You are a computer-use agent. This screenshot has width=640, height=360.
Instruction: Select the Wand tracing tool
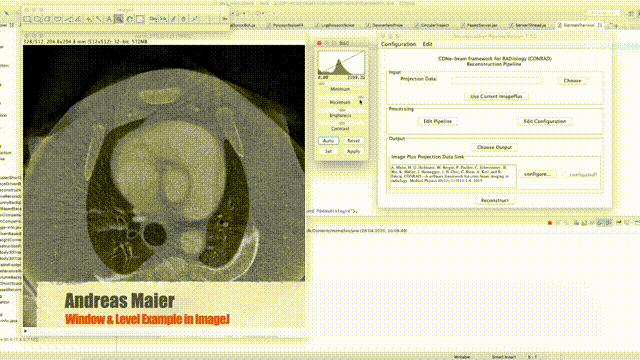click(98, 19)
